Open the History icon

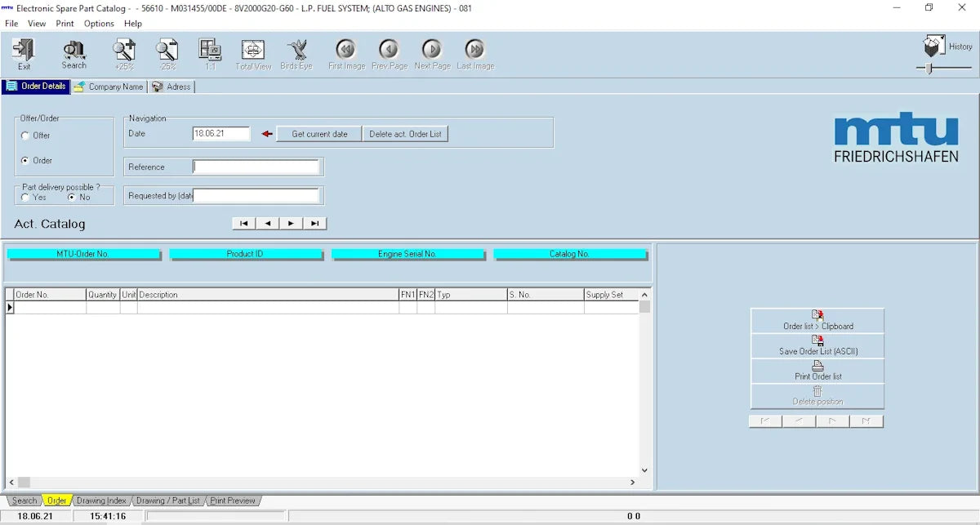tap(934, 47)
